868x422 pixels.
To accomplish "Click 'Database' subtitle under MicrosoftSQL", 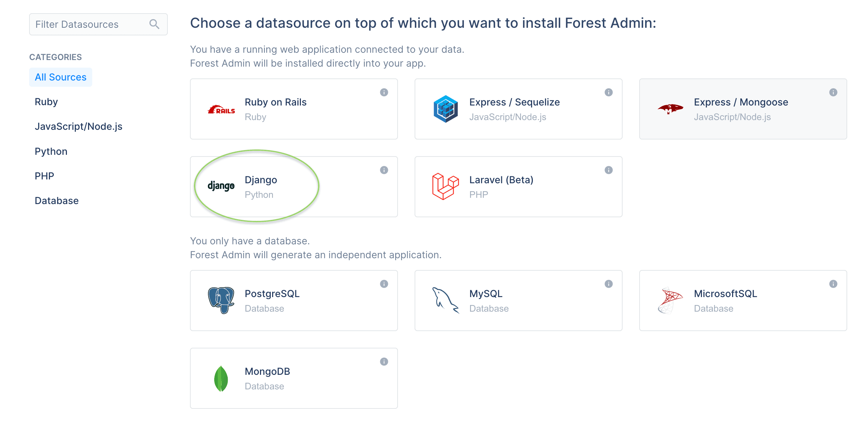I will click(x=714, y=309).
